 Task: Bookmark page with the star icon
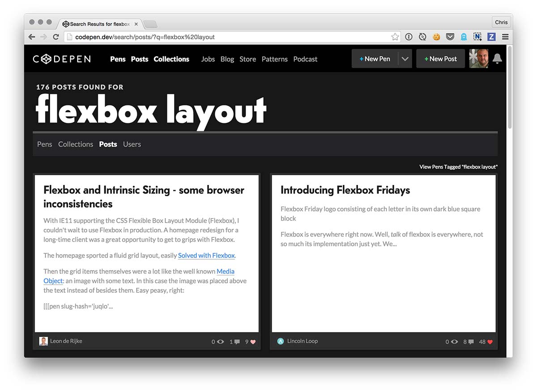click(x=395, y=37)
